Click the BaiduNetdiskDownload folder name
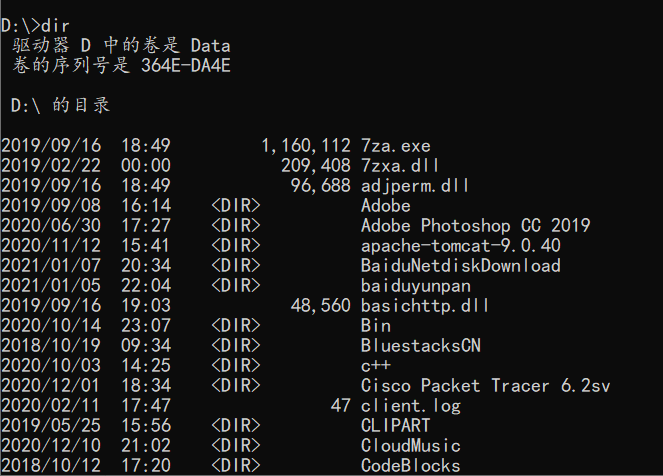 [x=461, y=265]
